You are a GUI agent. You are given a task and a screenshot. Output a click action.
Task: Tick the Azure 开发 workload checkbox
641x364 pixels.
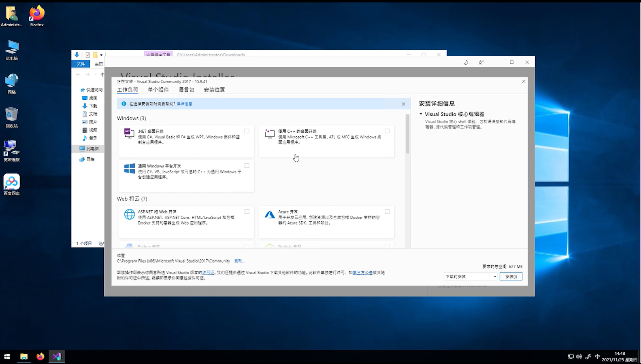(x=387, y=211)
